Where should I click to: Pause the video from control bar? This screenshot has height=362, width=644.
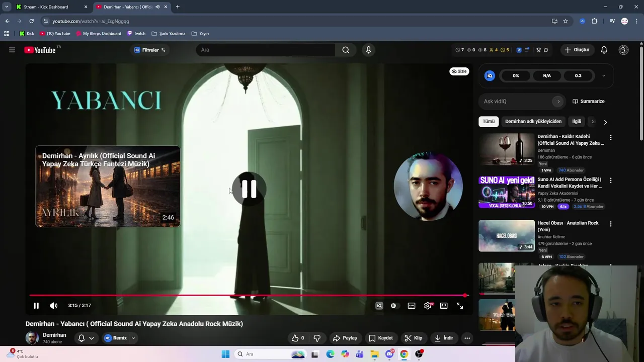[x=36, y=306]
